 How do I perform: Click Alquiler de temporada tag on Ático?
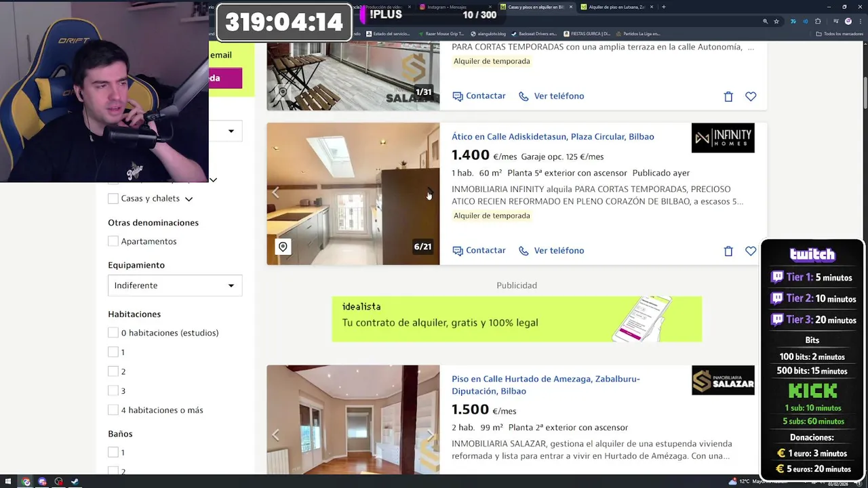tap(492, 216)
